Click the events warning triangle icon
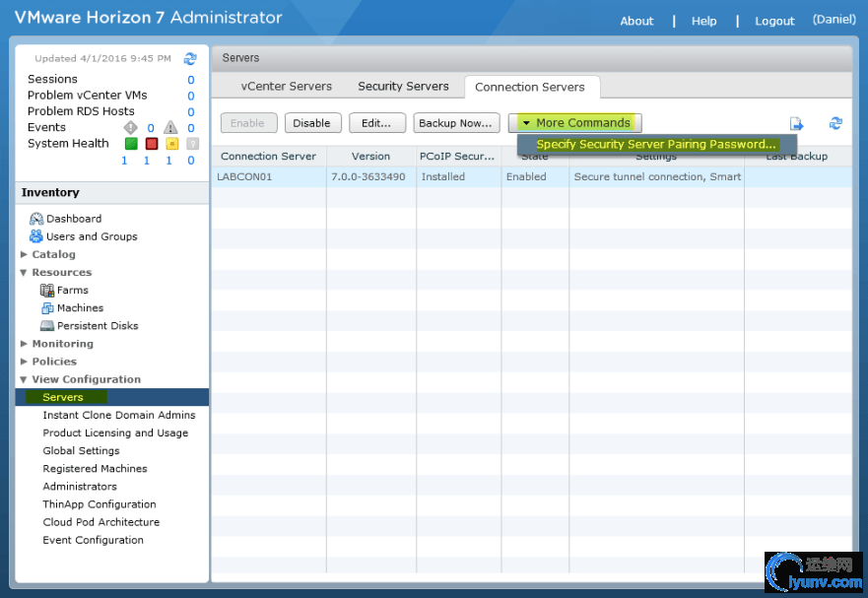868x598 pixels. (x=170, y=128)
